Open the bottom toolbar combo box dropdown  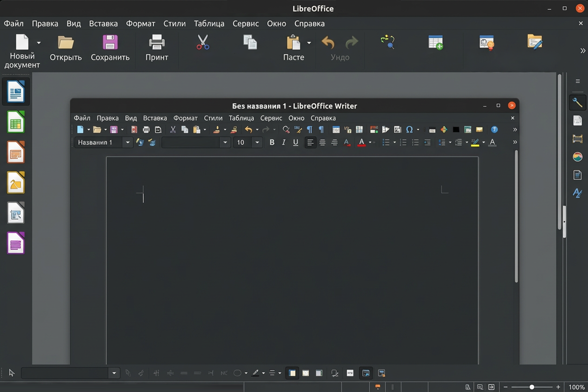114,373
